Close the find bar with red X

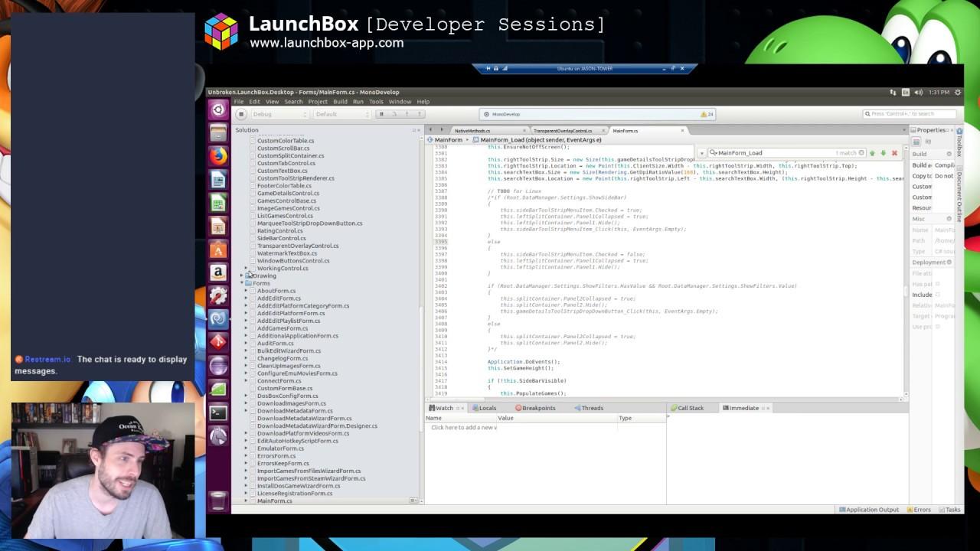[x=894, y=153]
